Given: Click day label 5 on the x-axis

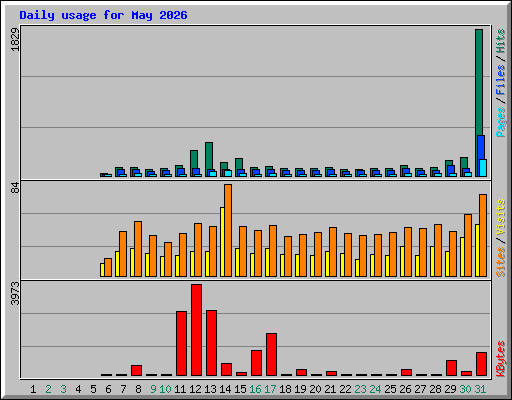Looking at the screenshot, I should 93,389.
